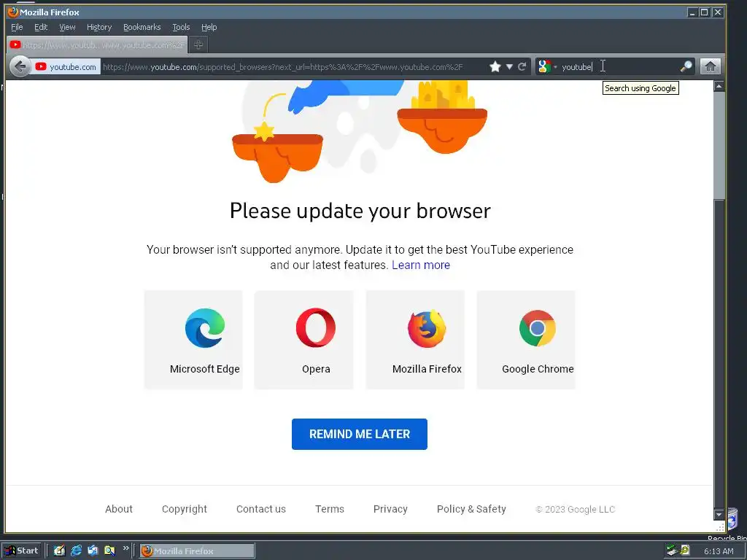747x560 pixels.
Task: Open the File menu
Action: [17, 27]
